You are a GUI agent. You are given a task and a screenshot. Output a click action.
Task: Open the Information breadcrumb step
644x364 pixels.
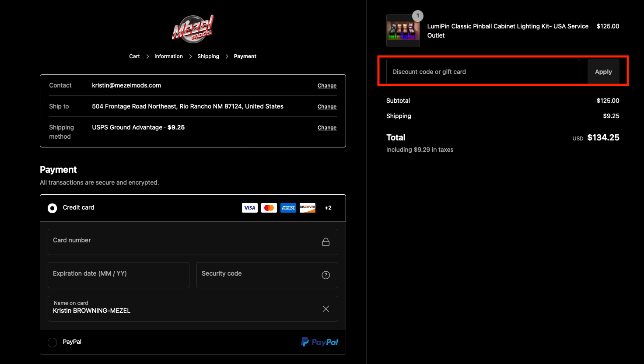click(x=168, y=56)
